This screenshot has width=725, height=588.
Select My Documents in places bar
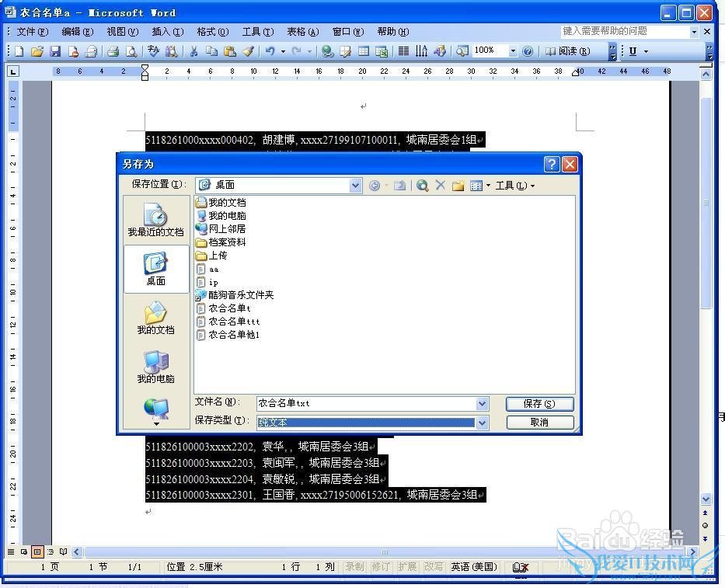(156, 318)
